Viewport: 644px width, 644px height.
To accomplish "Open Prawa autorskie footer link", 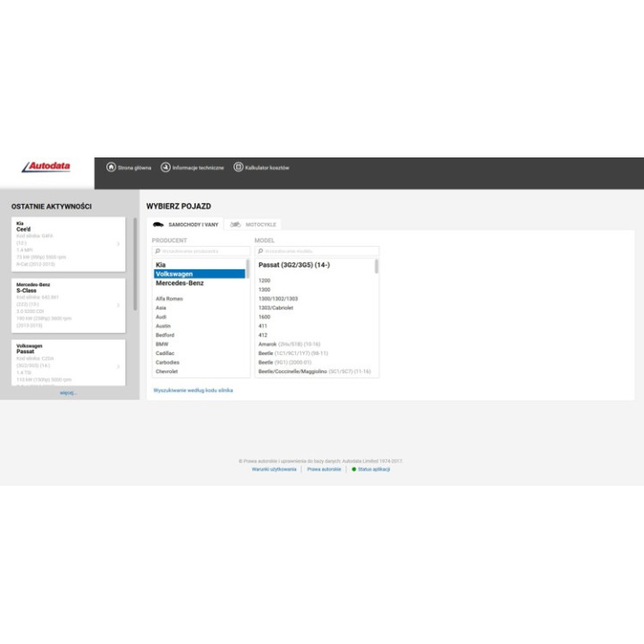I will (324, 469).
